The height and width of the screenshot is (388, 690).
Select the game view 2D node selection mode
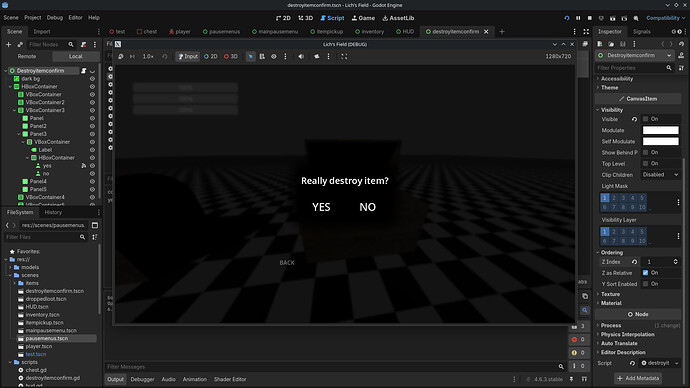click(211, 56)
